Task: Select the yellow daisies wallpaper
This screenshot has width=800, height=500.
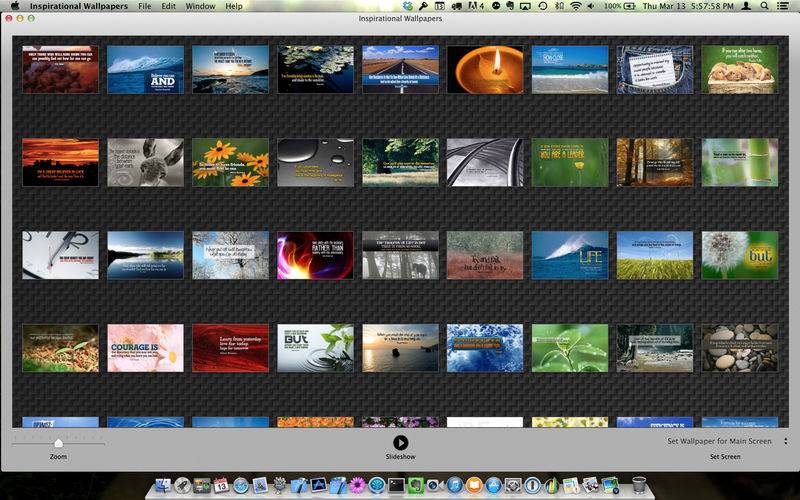Action: [230, 162]
